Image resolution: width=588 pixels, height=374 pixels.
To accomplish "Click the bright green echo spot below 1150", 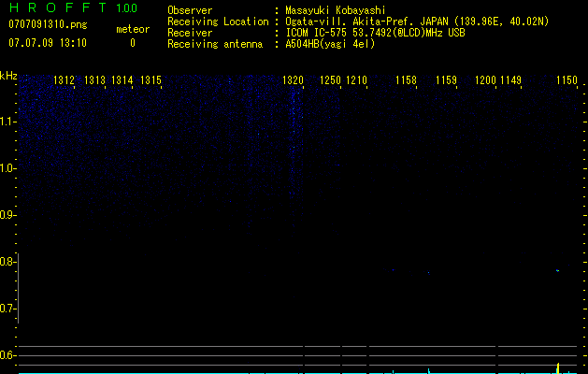I will (x=558, y=270).
